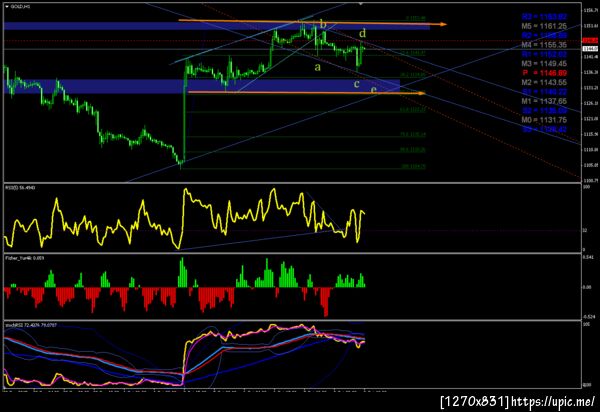
Task: Click the Fisher_Yur4ik indicator label
Action: [24, 258]
